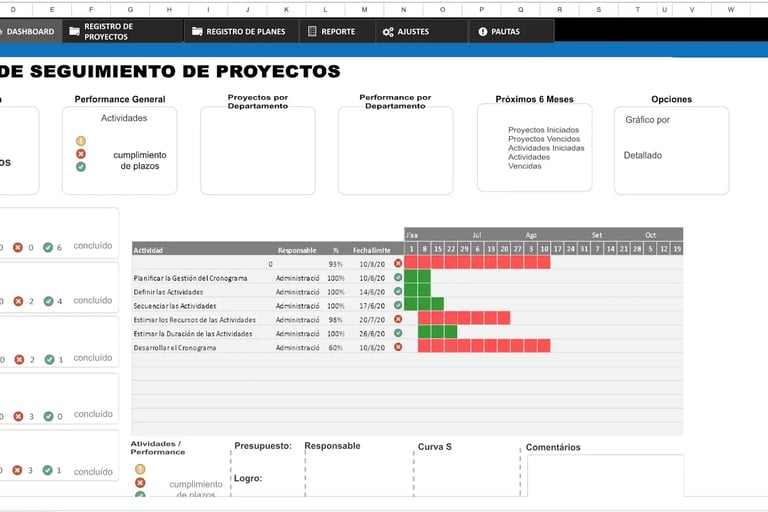Viewport: 768px width, 512px height.
Task: Click the folder icon of Registro de Planes
Action: tap(197, 31)
